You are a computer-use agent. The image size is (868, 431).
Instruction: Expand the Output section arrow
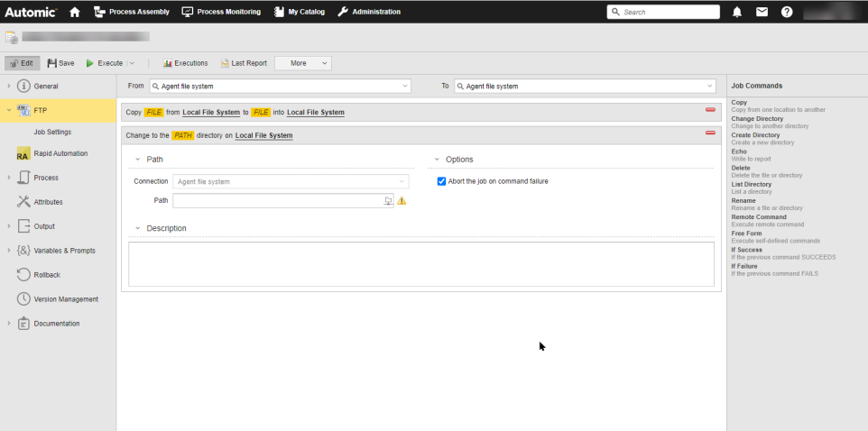pos(9,226)
